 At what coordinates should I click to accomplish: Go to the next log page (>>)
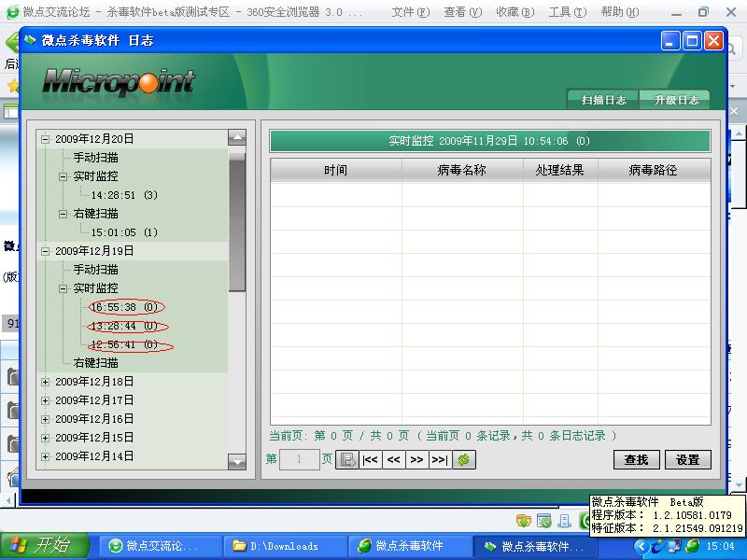tap(416, 459)
